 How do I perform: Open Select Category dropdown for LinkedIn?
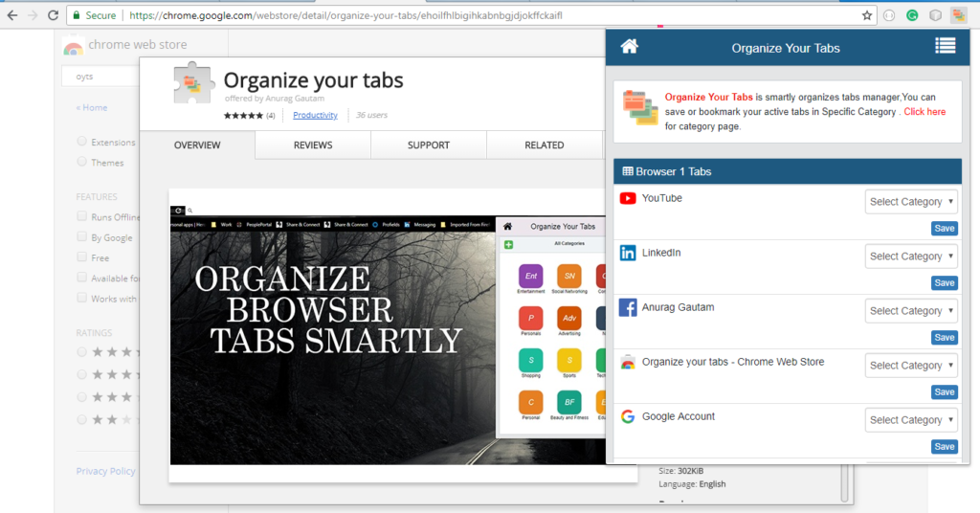click(x=911, y=256)
